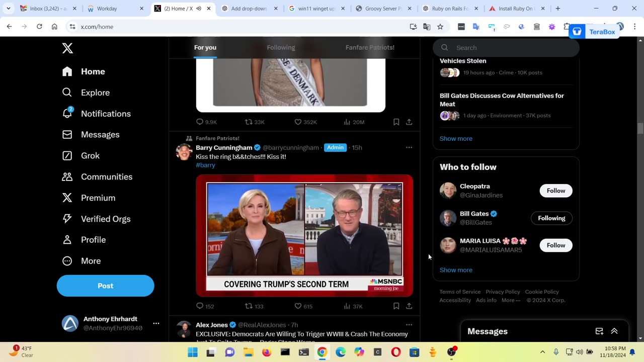Open the Windows Start menu
Screen dimensions: 644x362
[x=192, y=352]
